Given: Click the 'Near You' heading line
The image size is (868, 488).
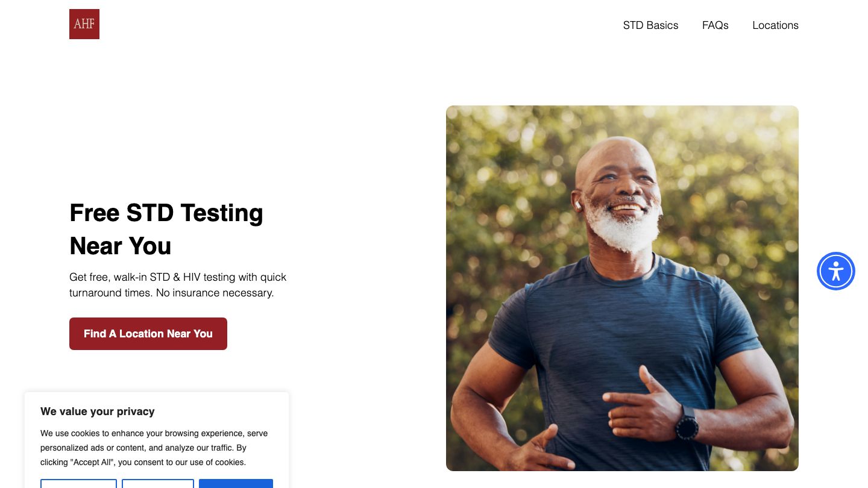Looking at the screenshot, I should pyautogui.click(x=121, y=246).
